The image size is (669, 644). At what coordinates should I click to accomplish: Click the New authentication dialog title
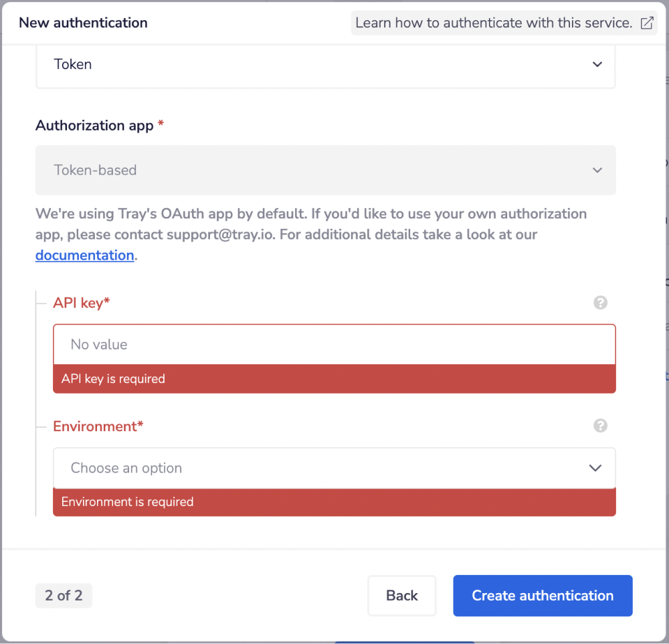click(82, 22)
